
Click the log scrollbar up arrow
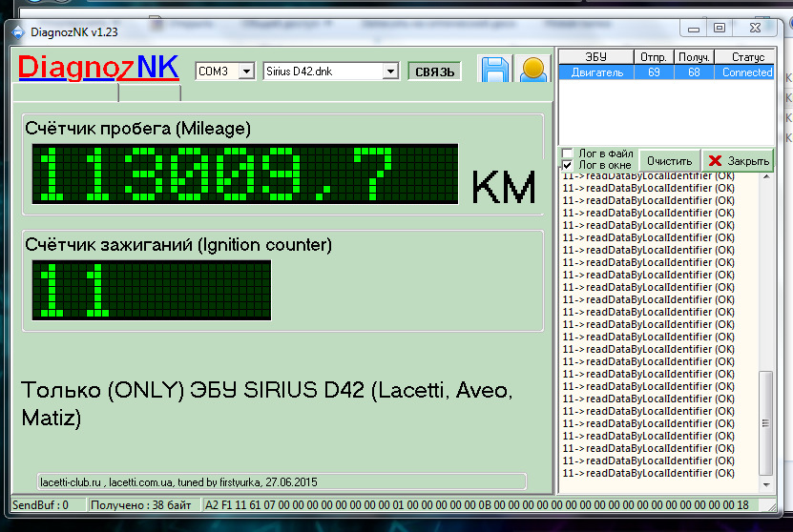[x=766, y=176]
